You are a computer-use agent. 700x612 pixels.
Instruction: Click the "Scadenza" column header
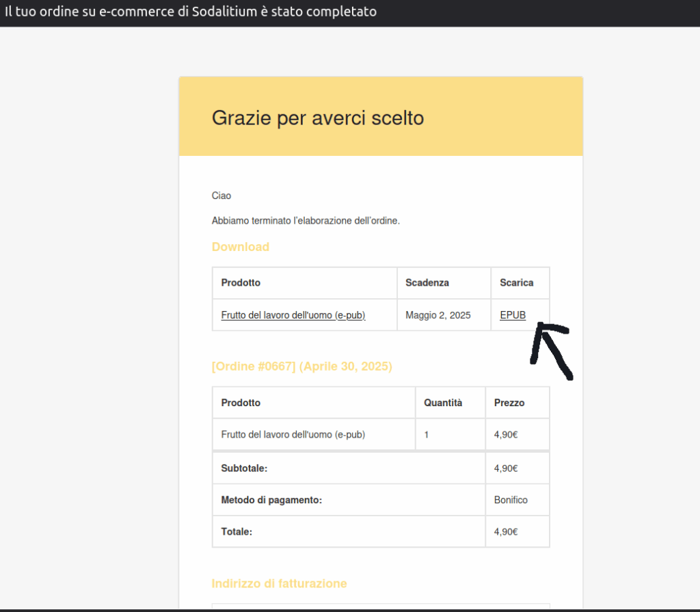(x=427, y=282)
